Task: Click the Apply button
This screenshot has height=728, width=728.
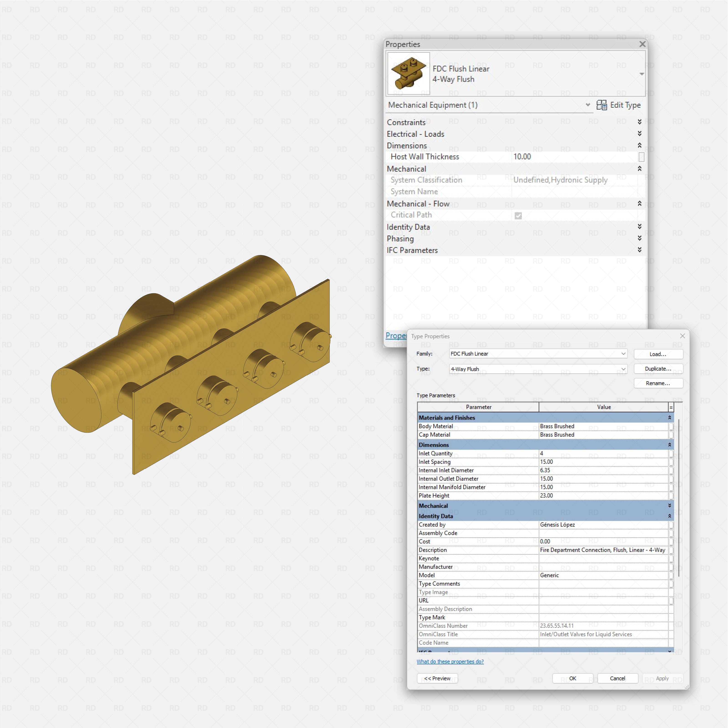Action: (x=662, y=678)
